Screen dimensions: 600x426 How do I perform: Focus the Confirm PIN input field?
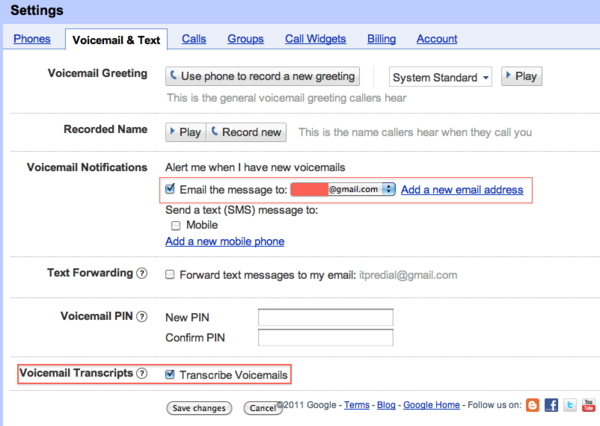coord(326,338)
